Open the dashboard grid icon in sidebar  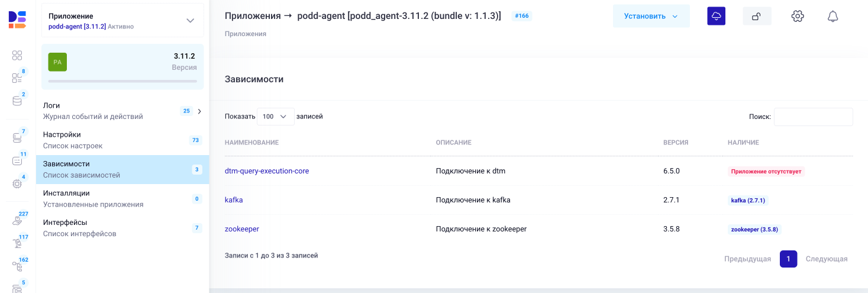tap(17, 55)
